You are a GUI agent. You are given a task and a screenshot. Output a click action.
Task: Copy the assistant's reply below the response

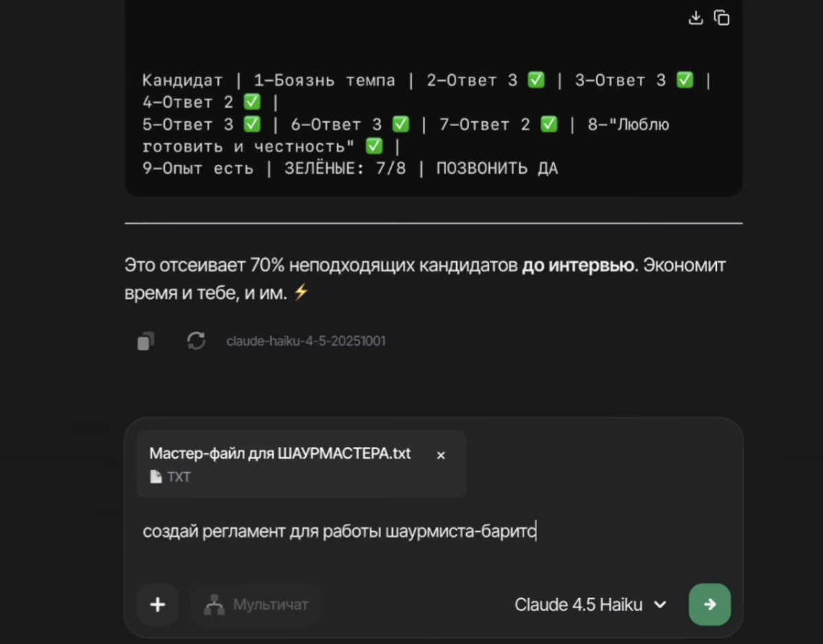click(x=145, y=340)
